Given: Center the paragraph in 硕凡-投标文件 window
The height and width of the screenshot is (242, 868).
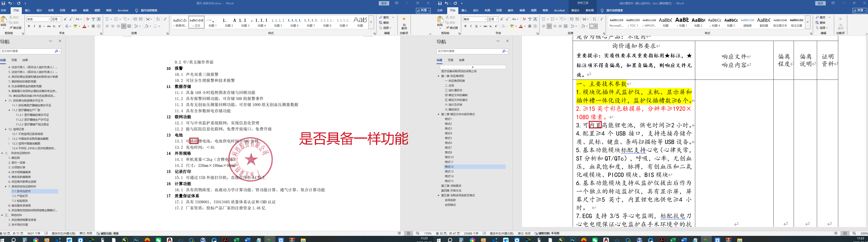Looking at the screenshot, I should pos(113,26).
